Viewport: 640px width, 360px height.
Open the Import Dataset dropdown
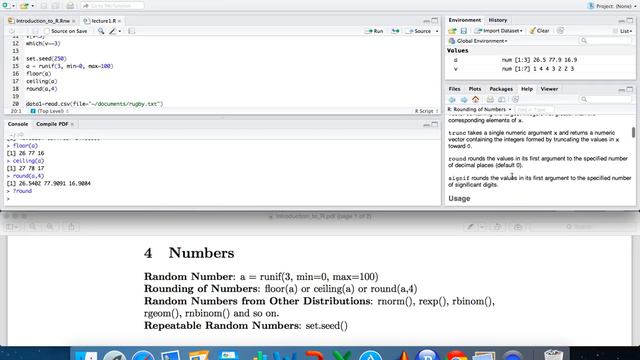click(498, 31)
